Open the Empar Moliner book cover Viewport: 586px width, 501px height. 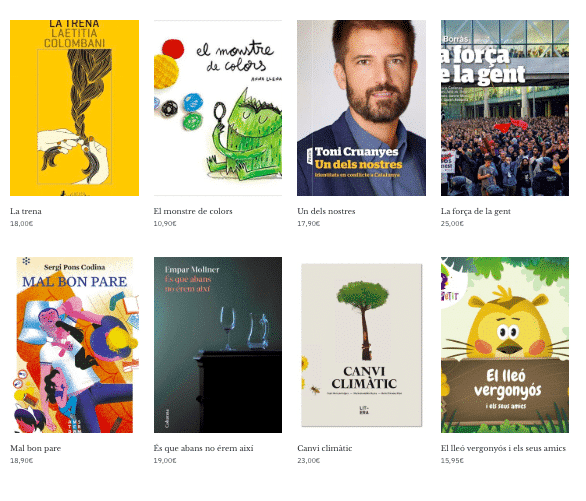coord(218,345)
